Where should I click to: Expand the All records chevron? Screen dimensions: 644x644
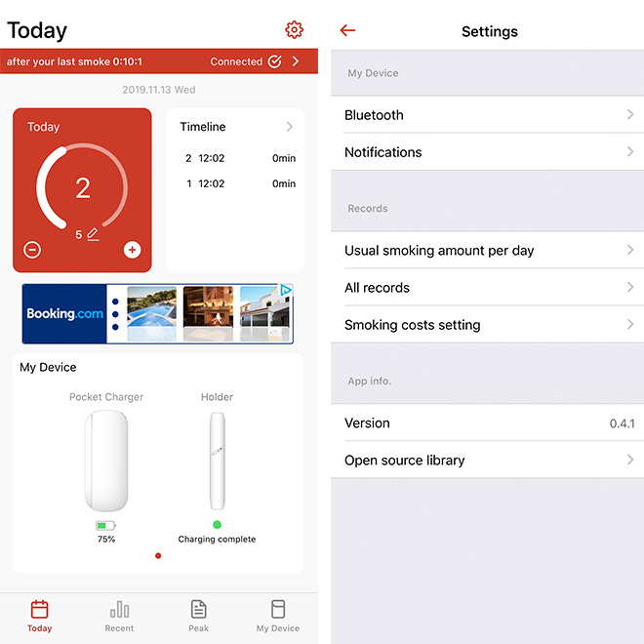630,287
